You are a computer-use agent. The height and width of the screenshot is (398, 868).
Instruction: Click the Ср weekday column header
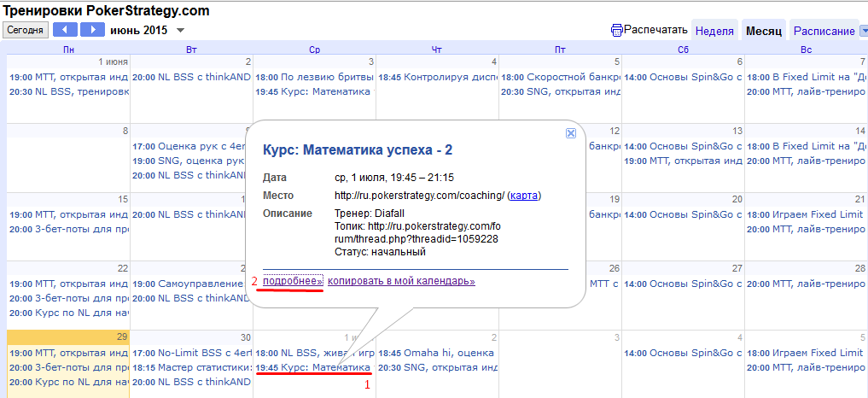click(314, 50)
